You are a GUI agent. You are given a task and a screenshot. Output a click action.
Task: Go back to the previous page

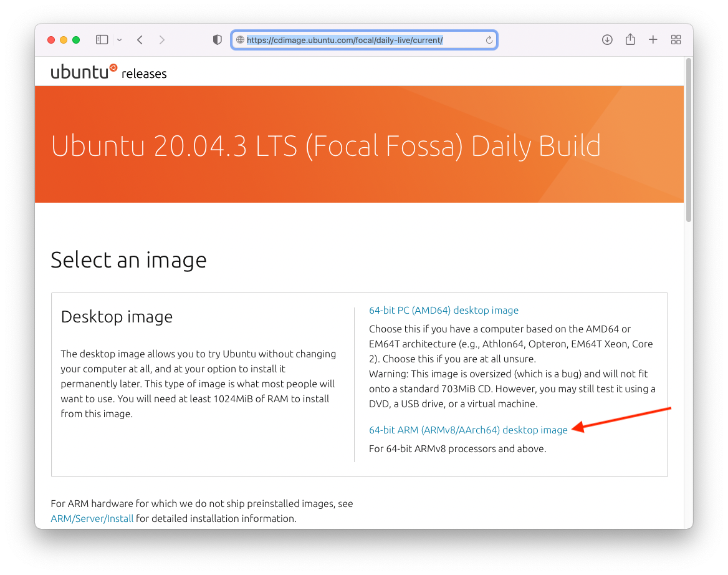[140, 40]
